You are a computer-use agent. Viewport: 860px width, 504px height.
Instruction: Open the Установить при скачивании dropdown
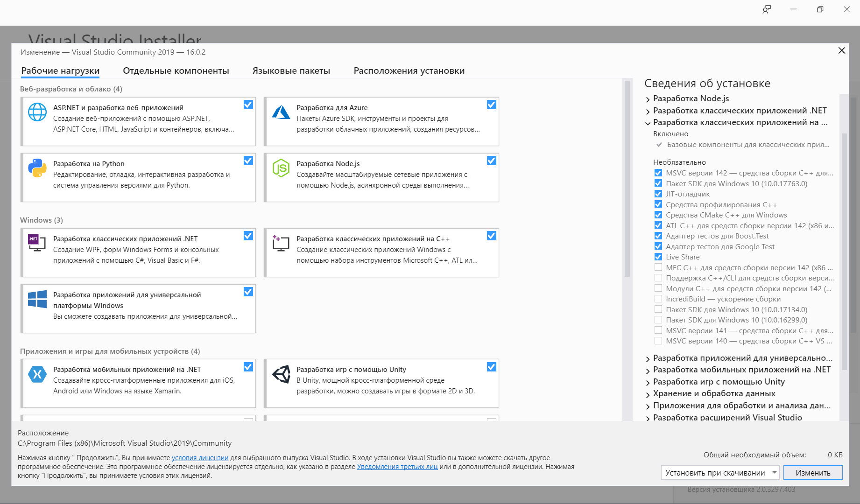[720, 473]
